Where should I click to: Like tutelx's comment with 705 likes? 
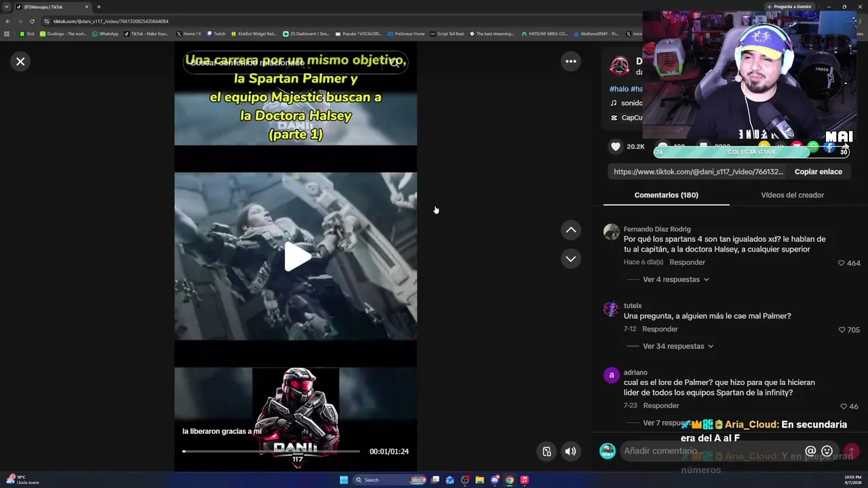(x=842, y=330)
